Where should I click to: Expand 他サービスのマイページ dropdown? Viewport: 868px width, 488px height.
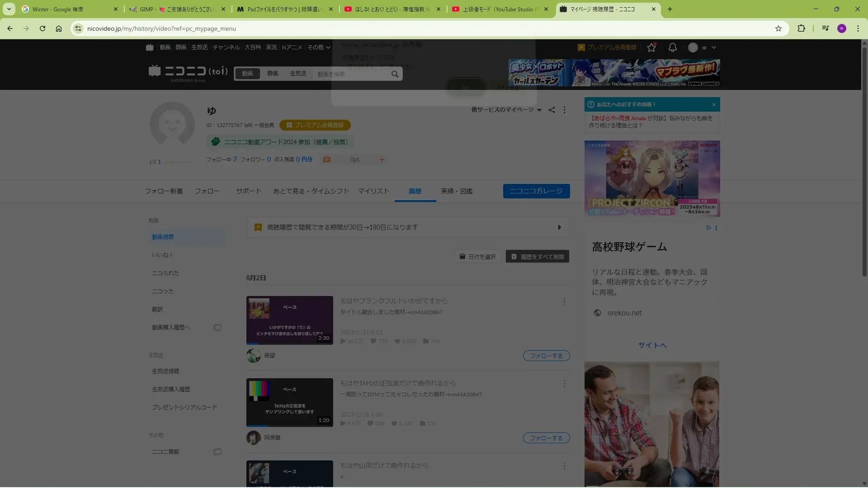[506, 110]
